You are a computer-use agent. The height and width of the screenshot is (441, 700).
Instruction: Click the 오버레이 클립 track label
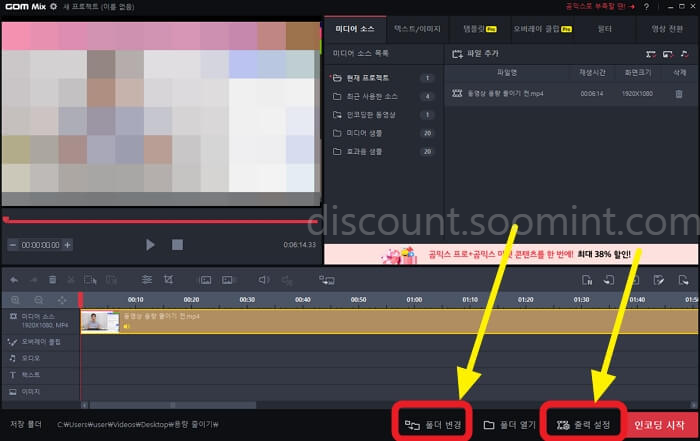pos(41,342)
